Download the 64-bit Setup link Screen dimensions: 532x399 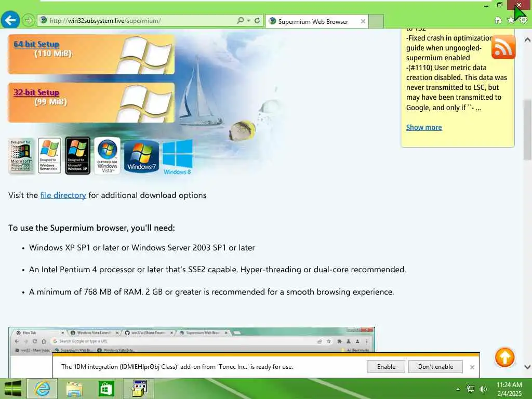(x=36, y=44)
